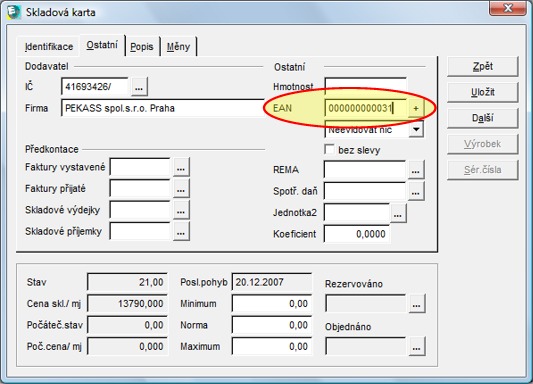Open Objednáno details ellipsis button
This screenshot has width=533, height=384.
click(x=417, y=346)
